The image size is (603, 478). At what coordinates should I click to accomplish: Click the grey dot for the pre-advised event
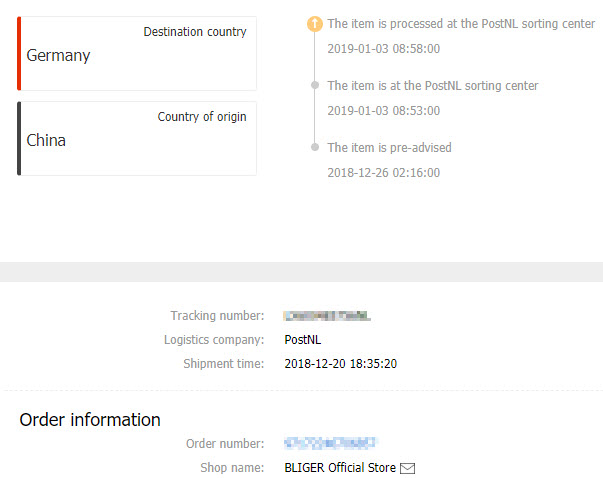[x=315, y=148]
